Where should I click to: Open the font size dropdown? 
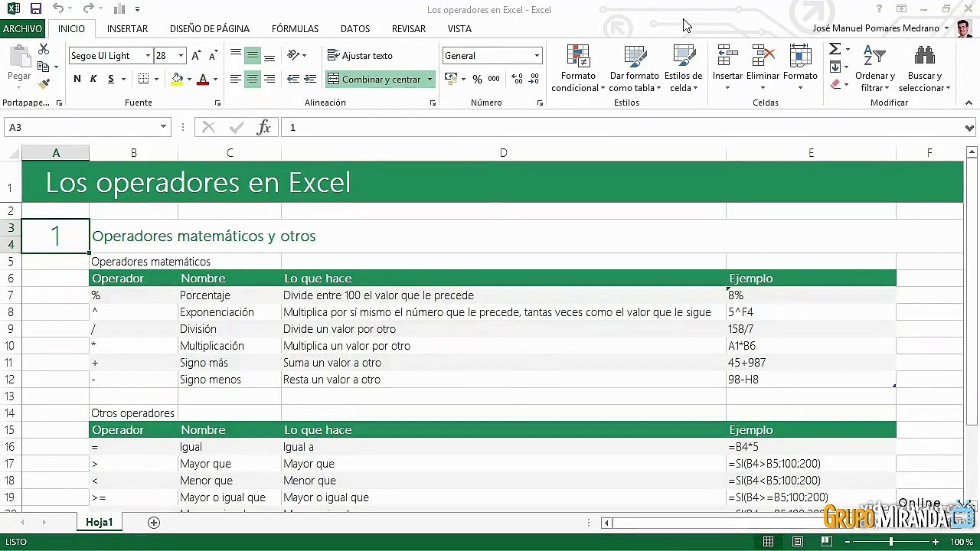tap(181, 55)
